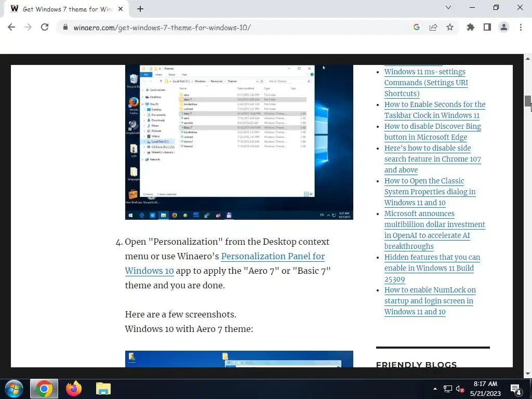The width and height of the screenshot is (532, 399).
Task: Click the muted volume tray icon
Action: pos(460,389)
